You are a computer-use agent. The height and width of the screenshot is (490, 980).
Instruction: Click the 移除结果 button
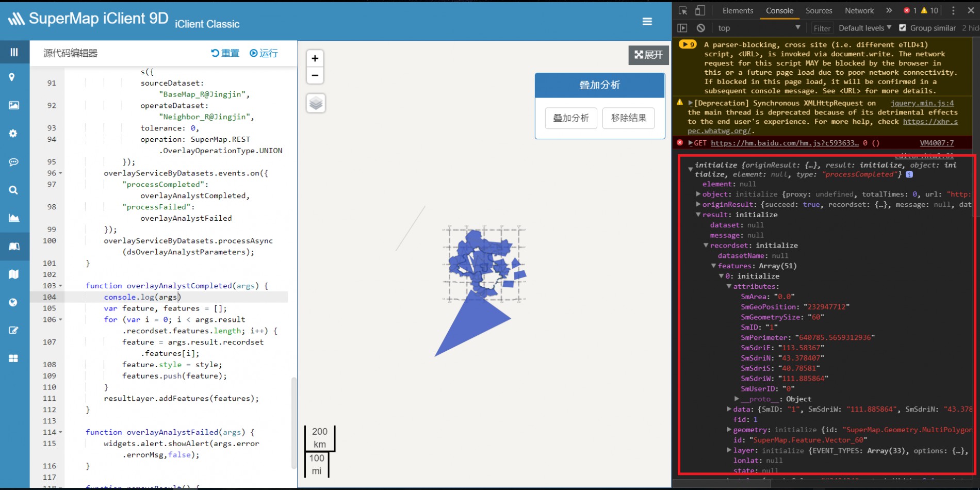(x=628, y=118)
